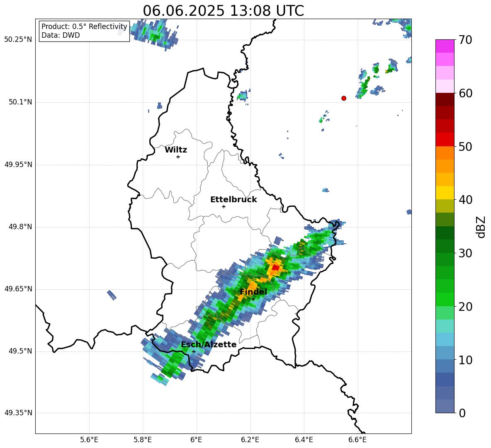
Task: Click the cross marker below Wiltz
Action: [x=178, y=157]
